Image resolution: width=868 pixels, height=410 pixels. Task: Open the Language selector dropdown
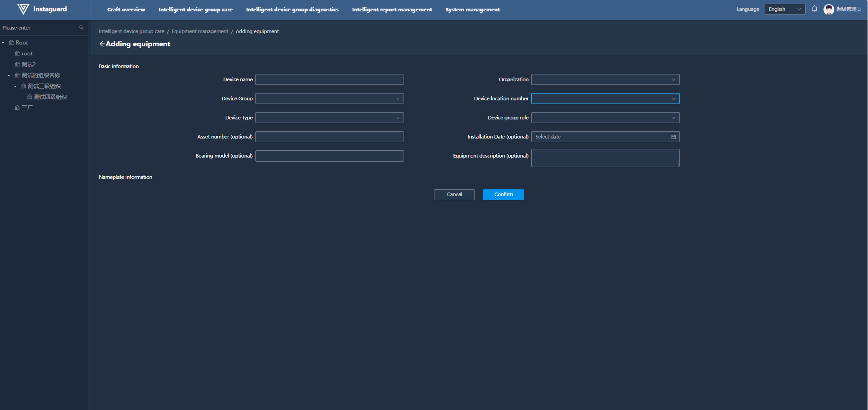point(784,9)
